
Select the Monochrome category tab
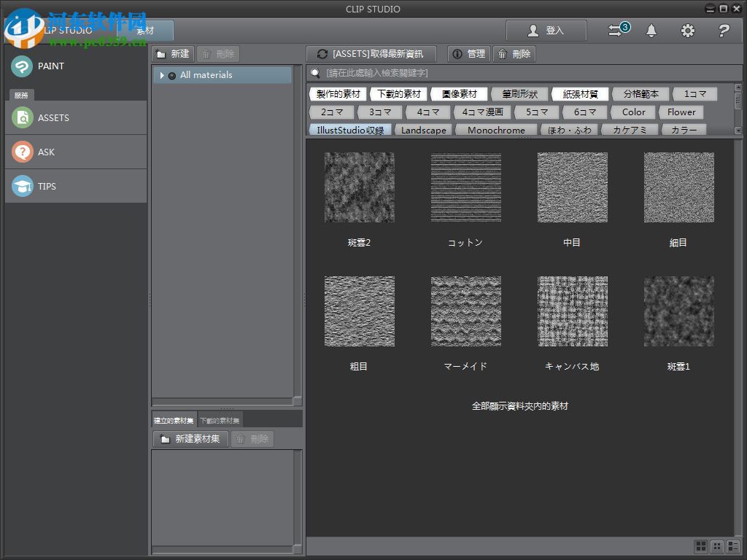[495, 130]
